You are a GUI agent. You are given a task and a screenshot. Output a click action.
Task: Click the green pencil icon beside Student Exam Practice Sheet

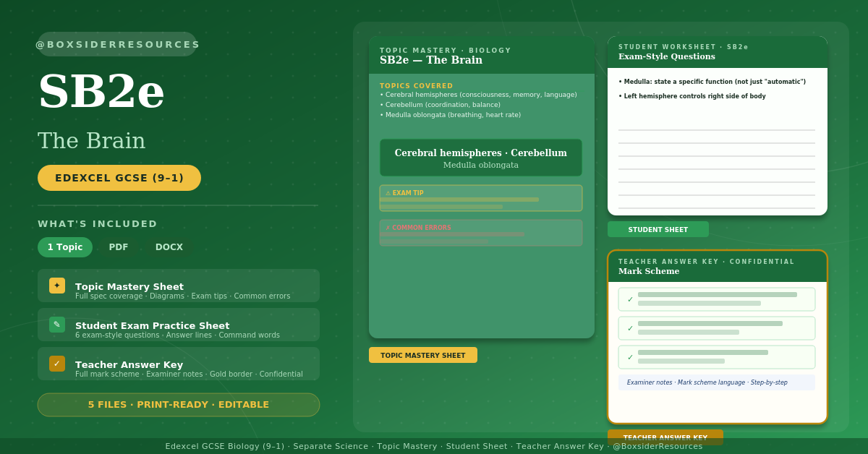click(x=57, y=325)
